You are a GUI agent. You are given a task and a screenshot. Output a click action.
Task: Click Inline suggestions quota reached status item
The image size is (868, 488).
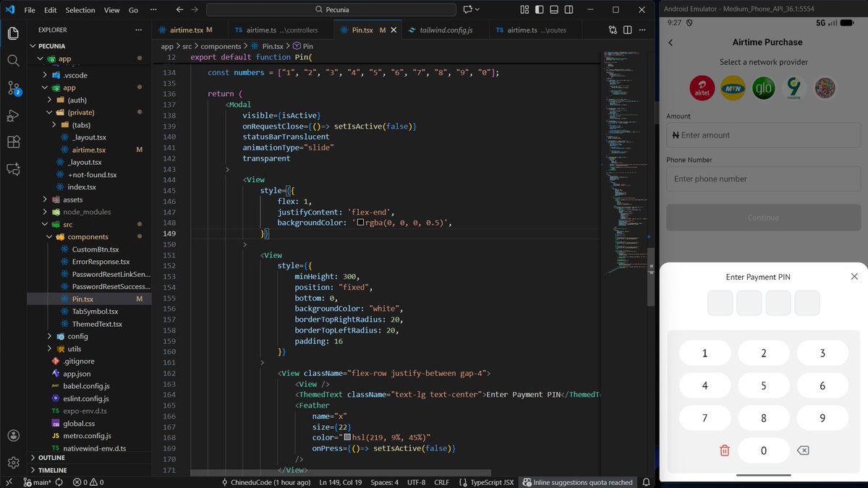pos(577,482)
